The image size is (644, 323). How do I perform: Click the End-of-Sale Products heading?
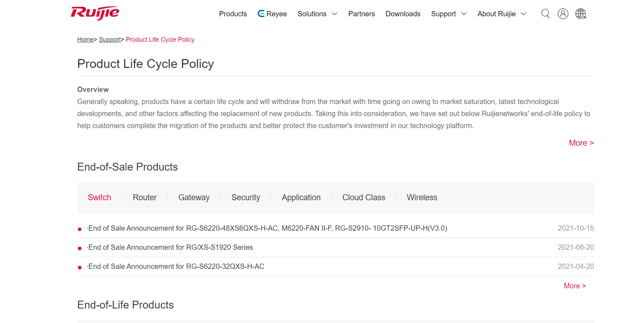click(x=128, y=167)
